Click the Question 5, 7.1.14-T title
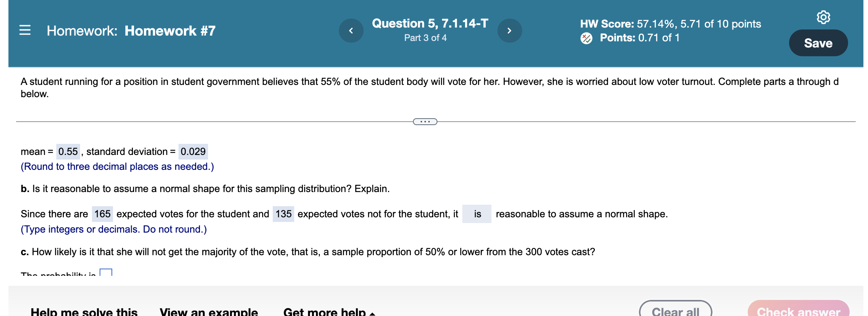 click(430, 23)
